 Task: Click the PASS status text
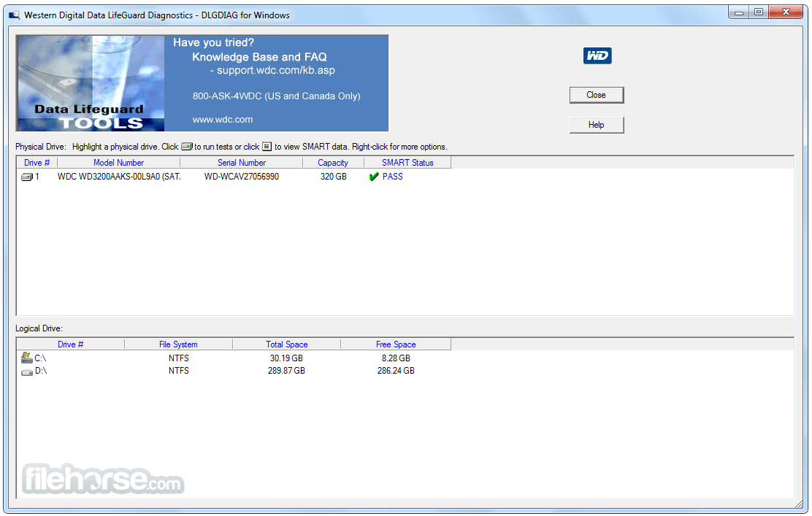(x=393, y=177)
